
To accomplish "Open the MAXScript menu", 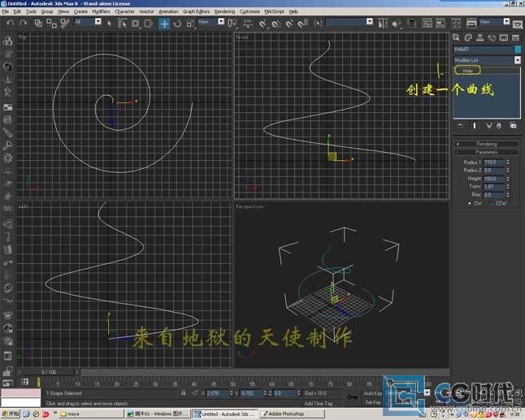I will point(274,11).
